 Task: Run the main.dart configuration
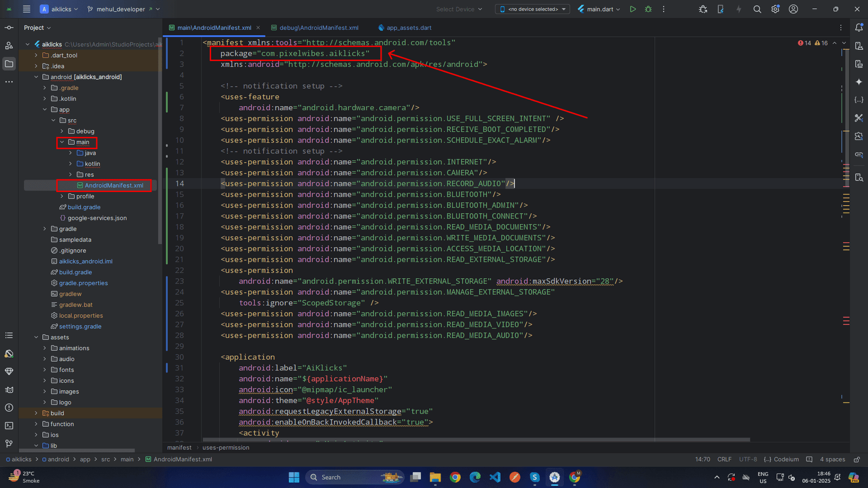[633, 9]
